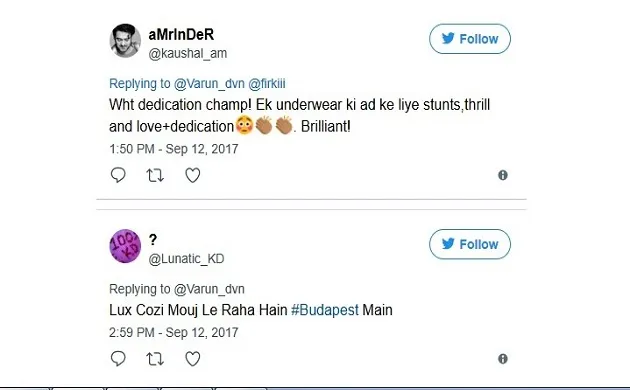View aMrInDeR's profile picture
This screenshot has width=630, height=390.
point(125,41)
